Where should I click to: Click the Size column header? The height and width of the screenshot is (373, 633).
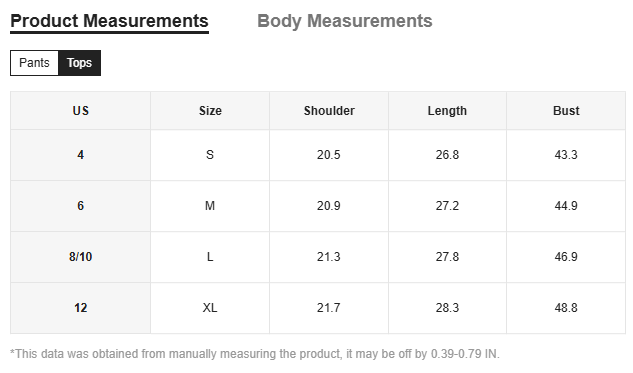click(210, 111)
